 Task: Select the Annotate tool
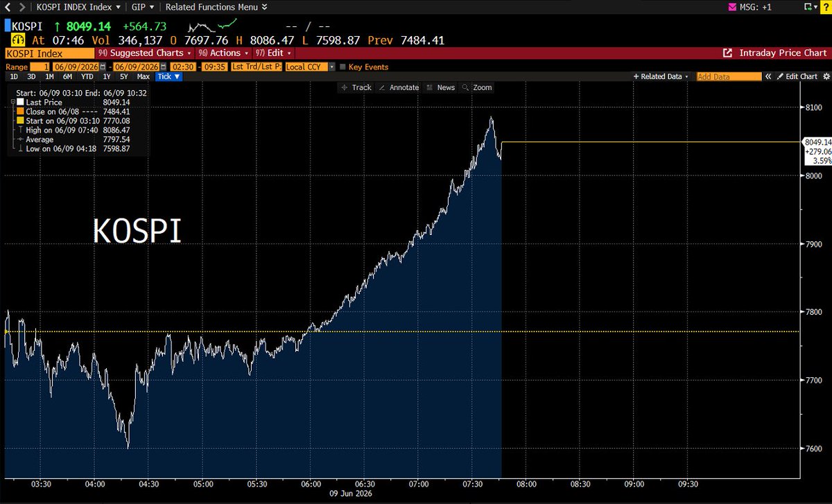pos(398,87)
